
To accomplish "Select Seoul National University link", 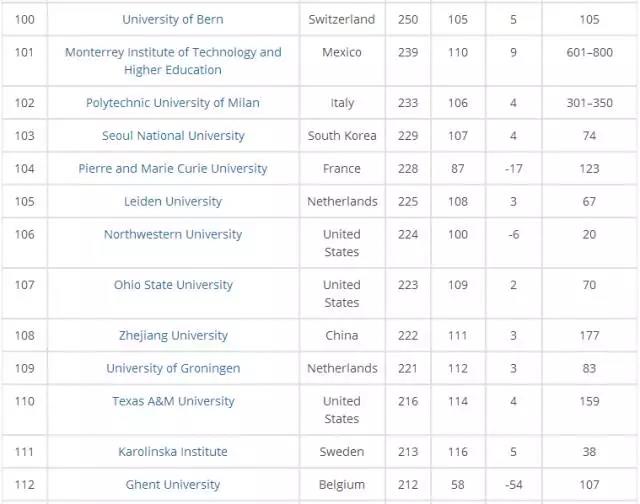I will 173,135.
